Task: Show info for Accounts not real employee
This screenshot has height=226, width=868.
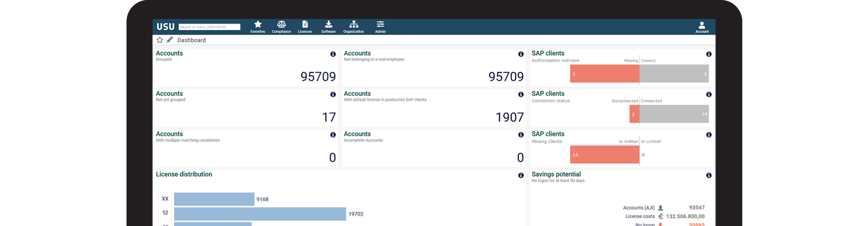Action: pos(521,54)
